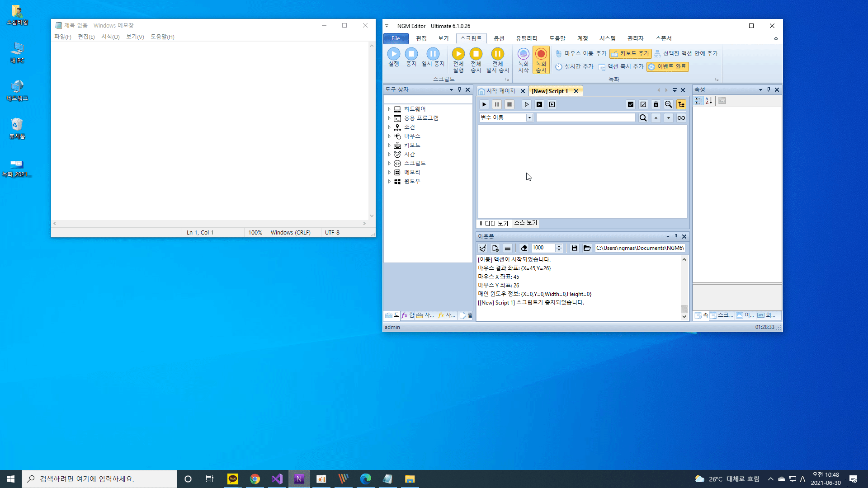
Task: Click the clear output broom icon
Action: coord(482,248)
